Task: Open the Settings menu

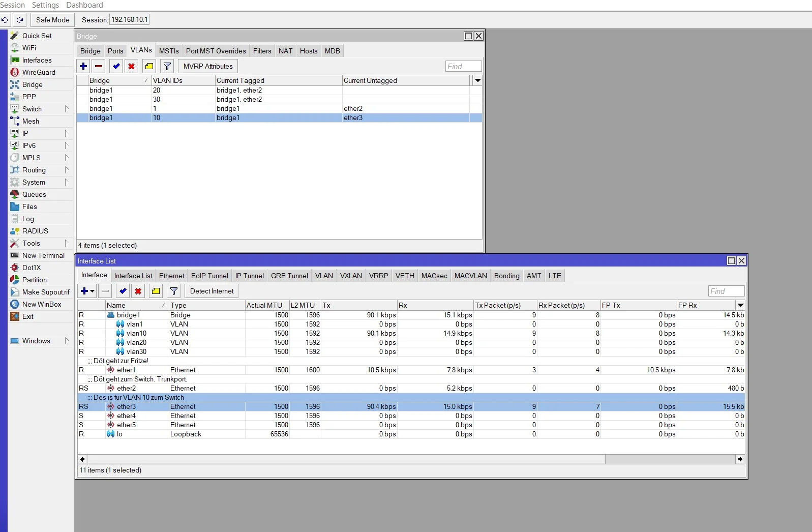Action: (46, 5)
